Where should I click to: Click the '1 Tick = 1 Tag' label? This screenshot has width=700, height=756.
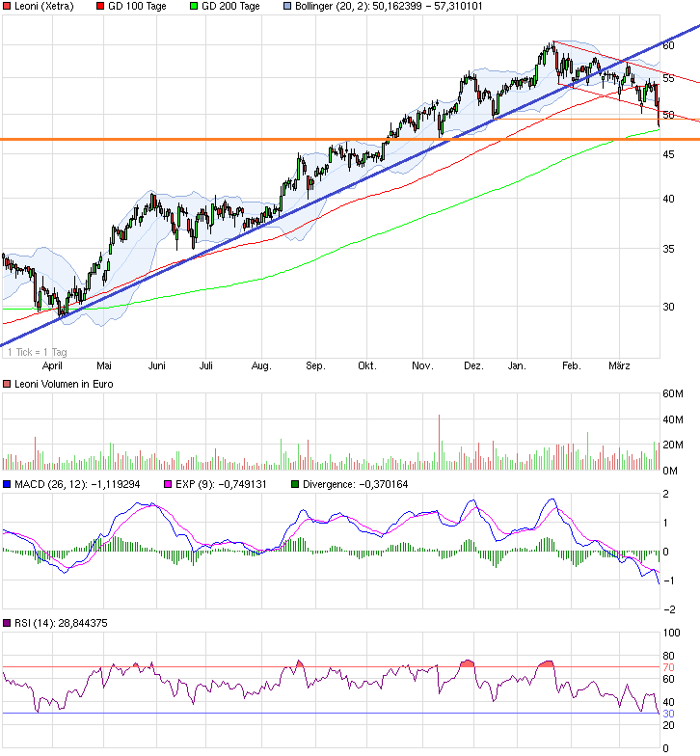click(x=38, y=352)
